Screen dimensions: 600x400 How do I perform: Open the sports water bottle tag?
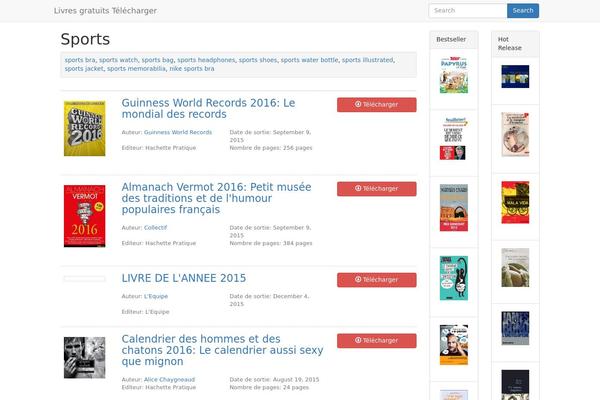(309, 60)
